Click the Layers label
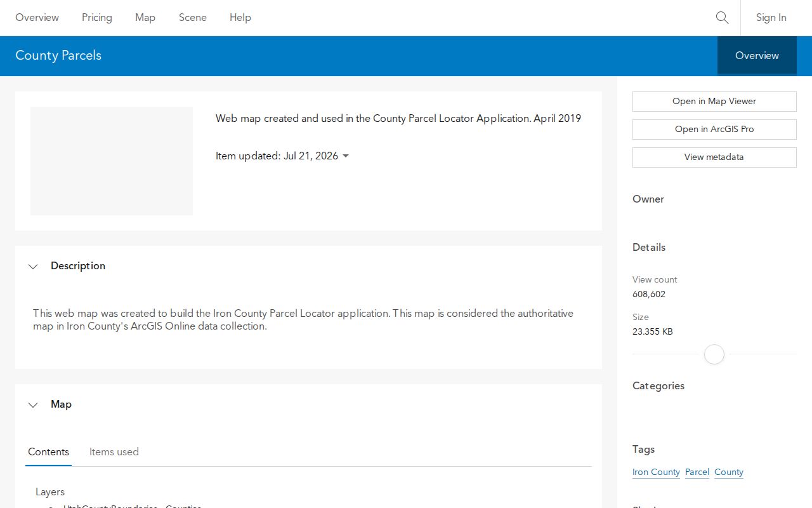The width and height of the screenshot is (812, 508). point(50,492)
